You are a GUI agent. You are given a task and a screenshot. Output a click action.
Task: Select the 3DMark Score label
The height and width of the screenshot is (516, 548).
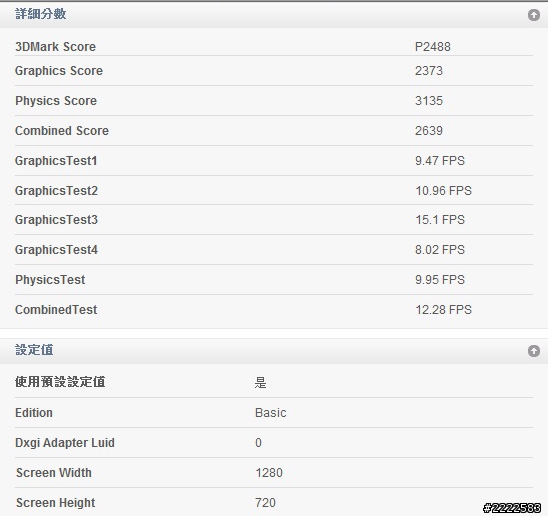coord(55,47)
